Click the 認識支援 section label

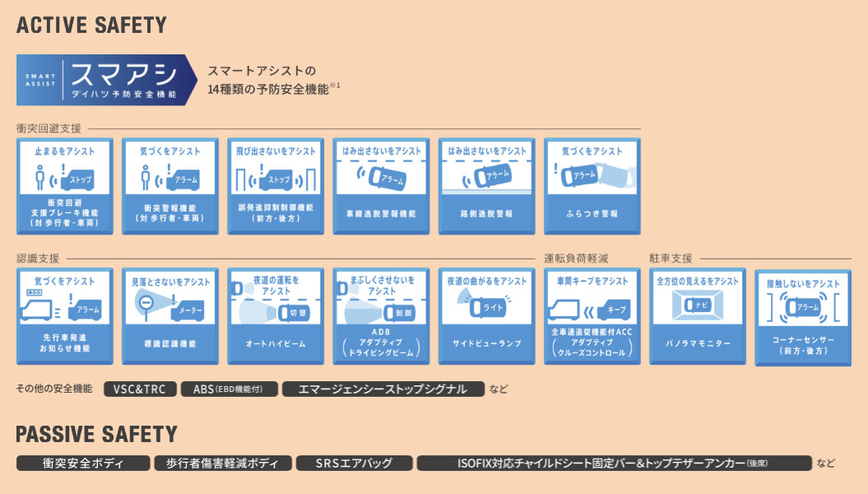click(x=38, y=258)
